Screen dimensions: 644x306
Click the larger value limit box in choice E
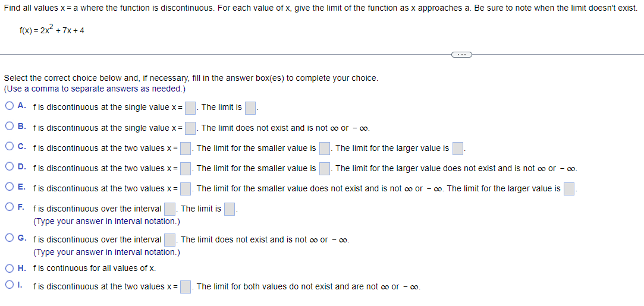pos(569,189)
